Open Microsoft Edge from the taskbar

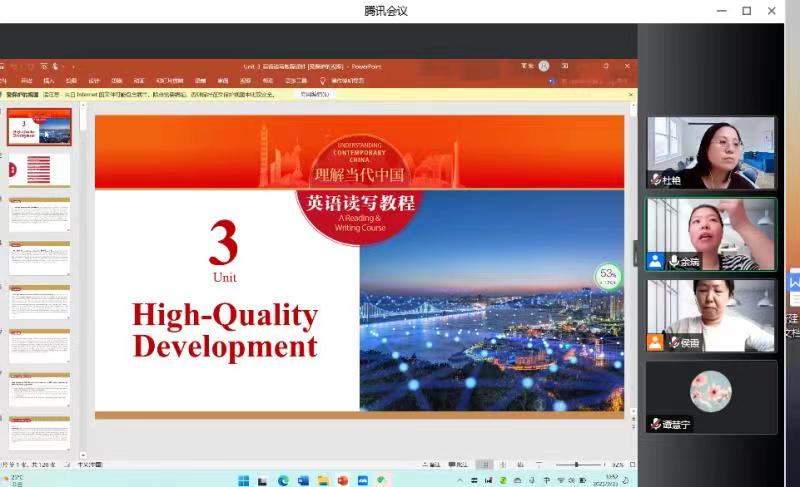[x=283, y=480]
